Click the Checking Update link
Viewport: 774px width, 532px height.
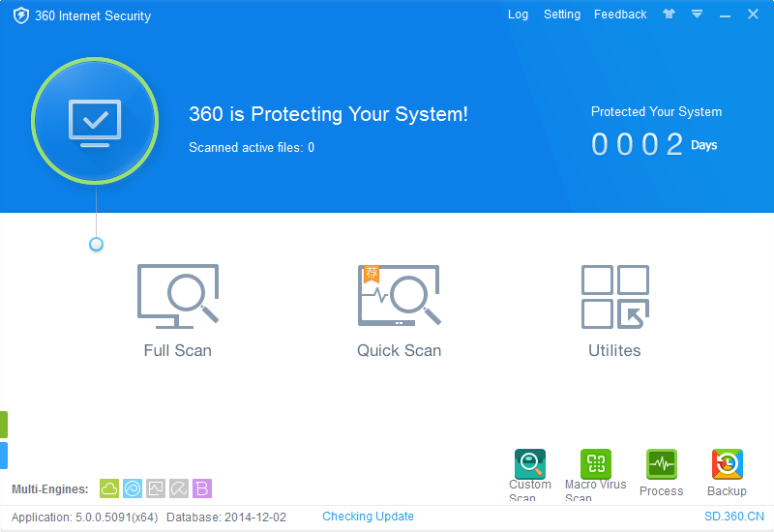(368, 517)
